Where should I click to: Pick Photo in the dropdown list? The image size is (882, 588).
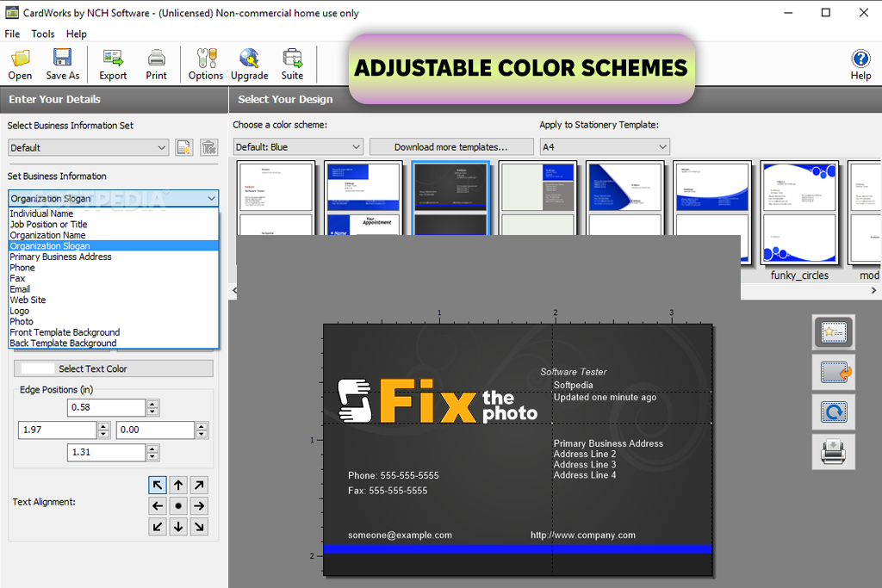tap(113, 321)
